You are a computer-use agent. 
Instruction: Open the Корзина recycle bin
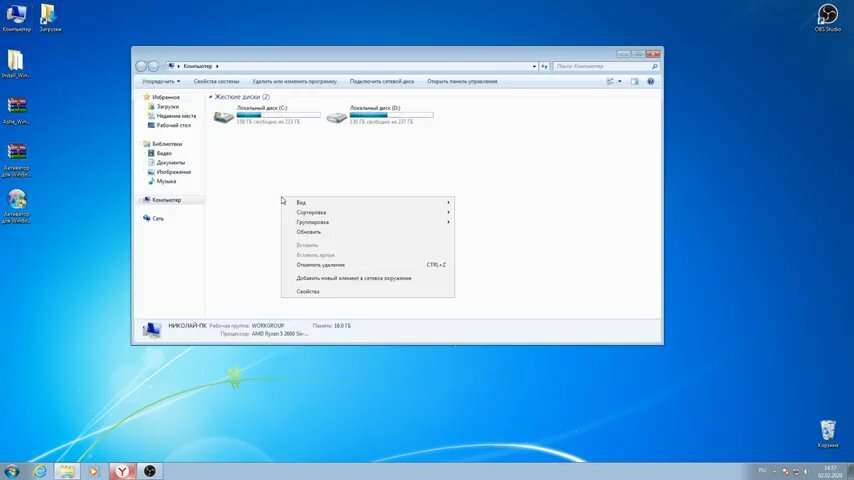click(827, 434)
